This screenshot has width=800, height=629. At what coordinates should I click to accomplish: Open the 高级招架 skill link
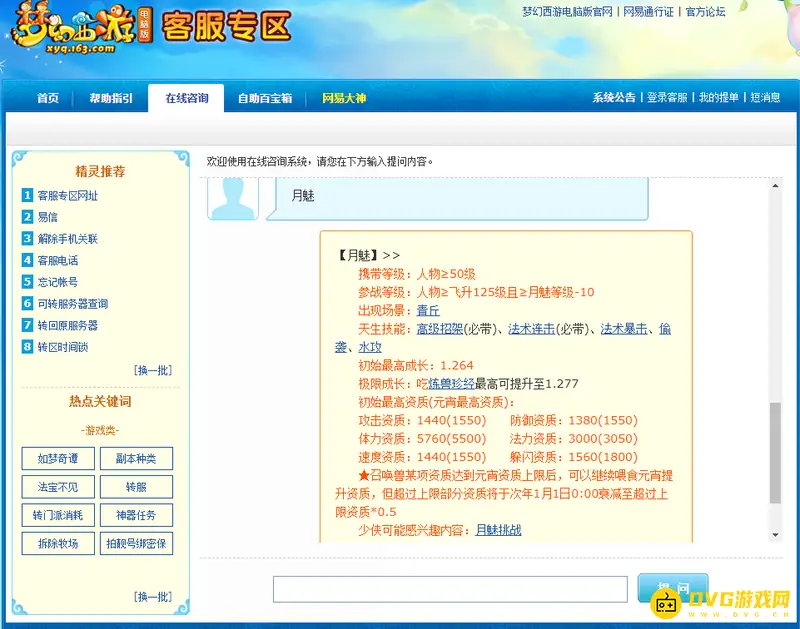coord(439,329)
